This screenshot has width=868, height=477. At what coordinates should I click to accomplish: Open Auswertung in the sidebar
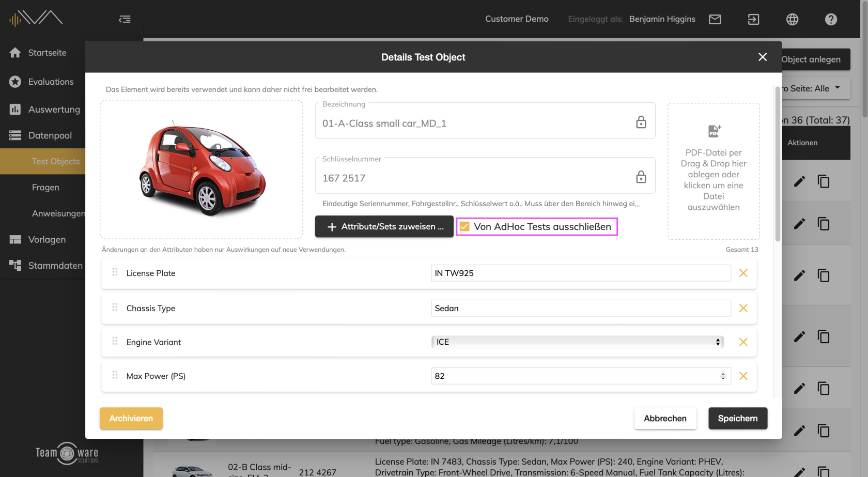coord(54,110)
